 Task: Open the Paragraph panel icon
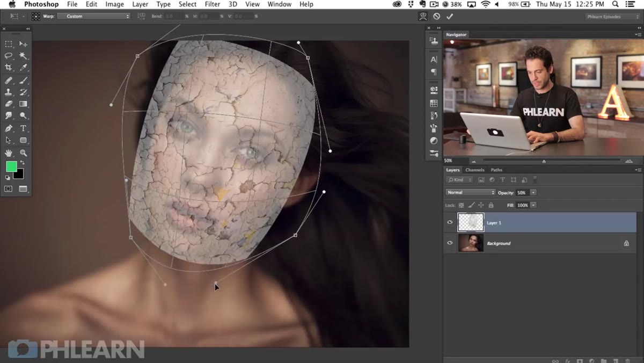point(434,72)
